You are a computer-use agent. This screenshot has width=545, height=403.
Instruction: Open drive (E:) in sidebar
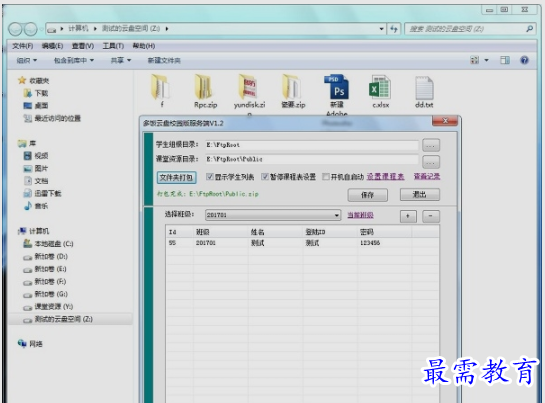pyautogui.click(x=45, y=269)
